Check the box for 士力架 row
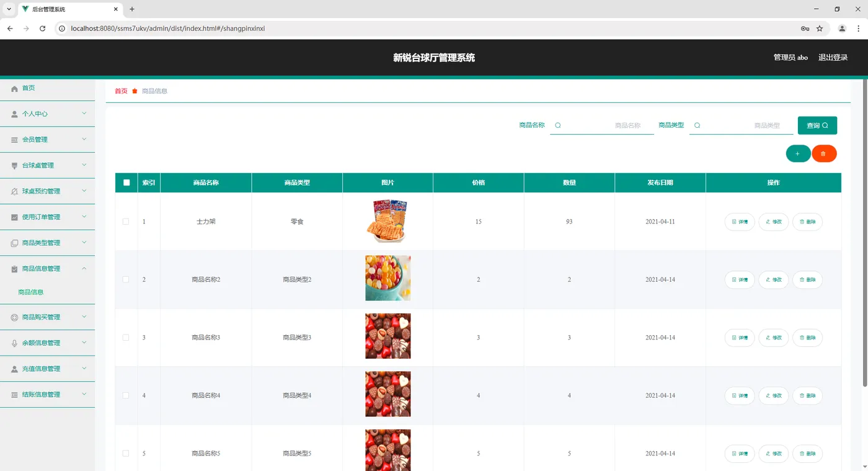Image resolution: width=868 pixels, height=471 pixels. pyautogui.click(x=126, y=222)
